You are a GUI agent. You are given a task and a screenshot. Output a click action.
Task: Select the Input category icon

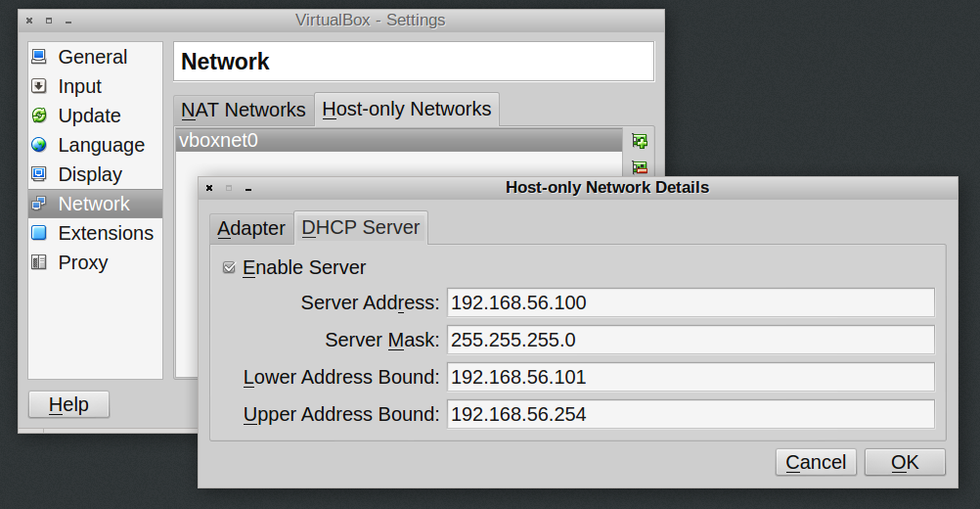tap(39, 86)
